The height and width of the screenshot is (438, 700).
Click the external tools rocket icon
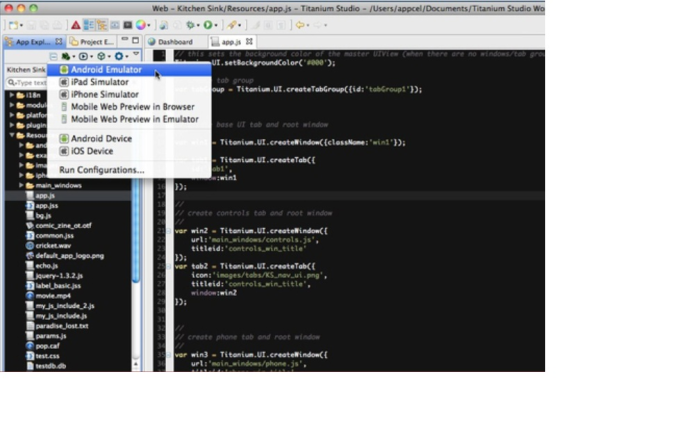pos(232,25)
